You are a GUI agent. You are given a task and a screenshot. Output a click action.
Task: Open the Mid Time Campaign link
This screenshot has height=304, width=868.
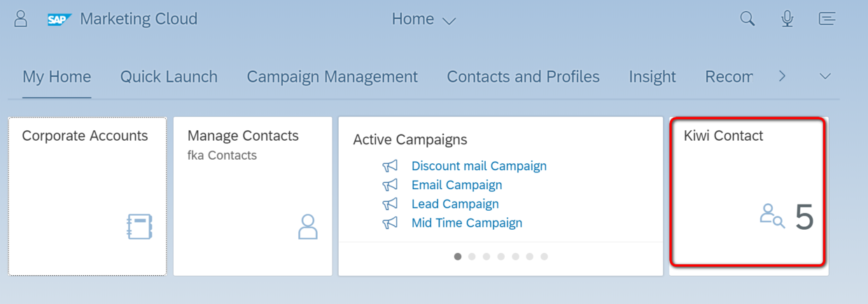(467, 223)
